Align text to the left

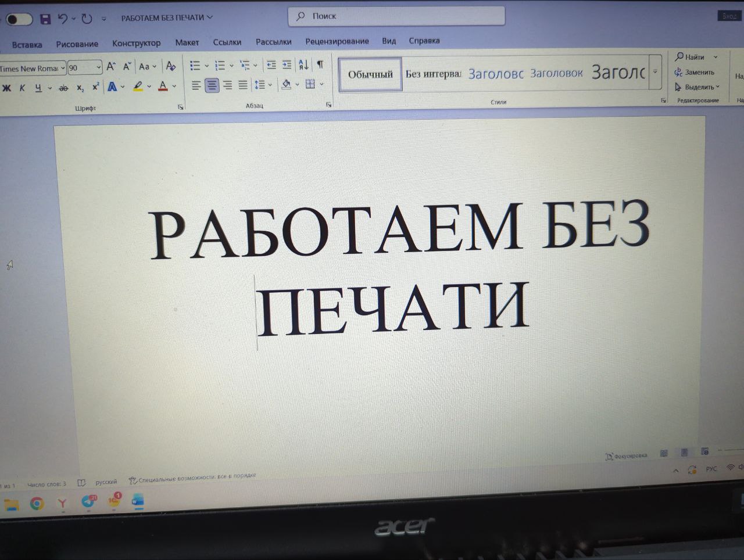[x=196, y=85]
